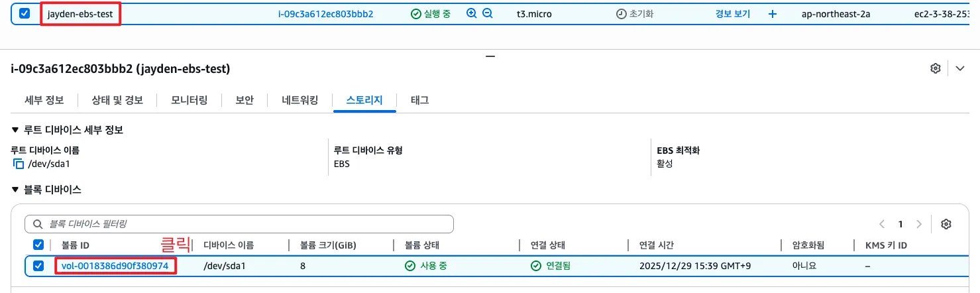Open volume link vol-0018386d90f380974
This screenshot has width=980, height=293.
(x=115, y=266)
